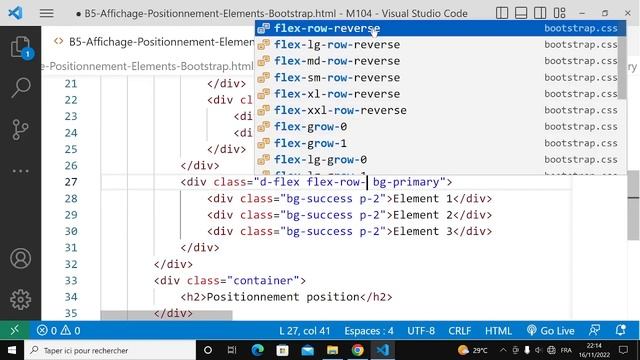The image size is (640, 360).
Task: Click the Windows taskbar search box
Action: [x=110, y=350]
